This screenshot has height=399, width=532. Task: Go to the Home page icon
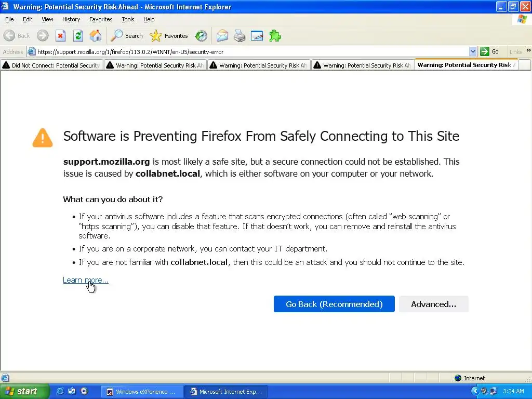pyautogui.click(x=96, y=36)
